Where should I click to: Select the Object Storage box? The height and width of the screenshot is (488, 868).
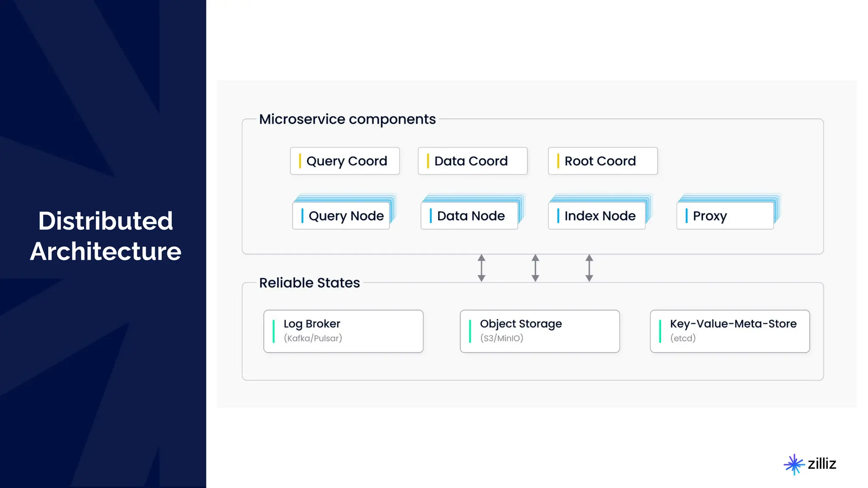click(540, 331)
